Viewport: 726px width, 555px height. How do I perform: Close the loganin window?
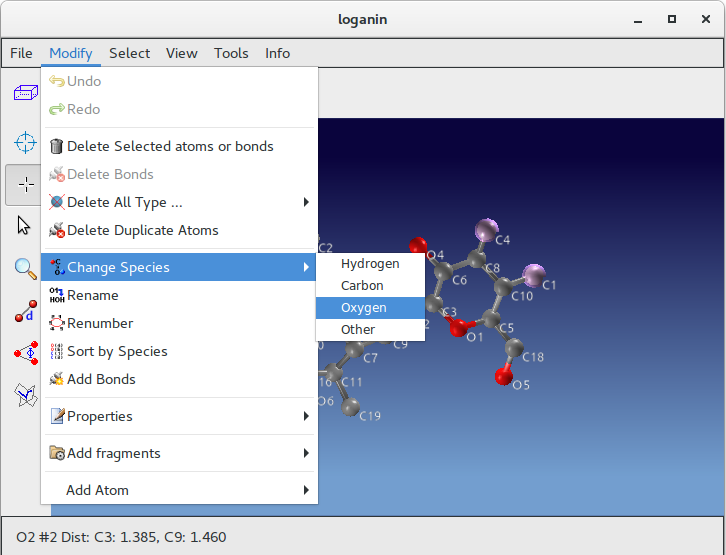click(x=706, y=19)
